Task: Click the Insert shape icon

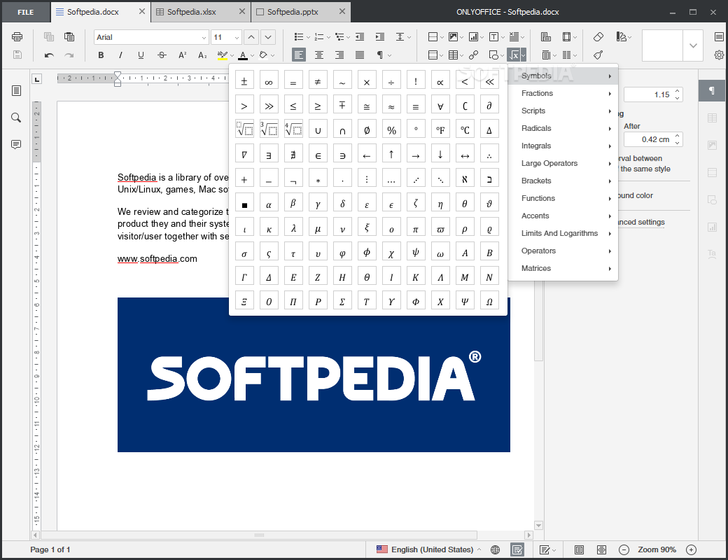Action: coord(494,55)
